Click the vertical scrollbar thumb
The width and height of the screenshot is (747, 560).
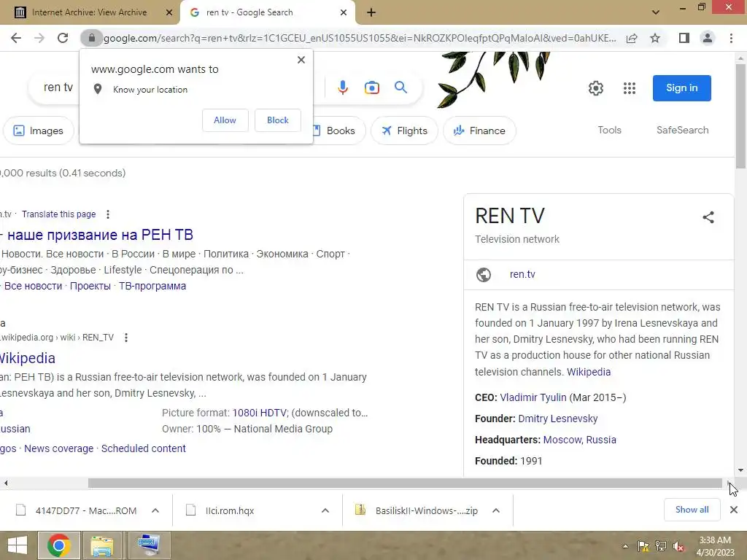click(x=740, y=117)
